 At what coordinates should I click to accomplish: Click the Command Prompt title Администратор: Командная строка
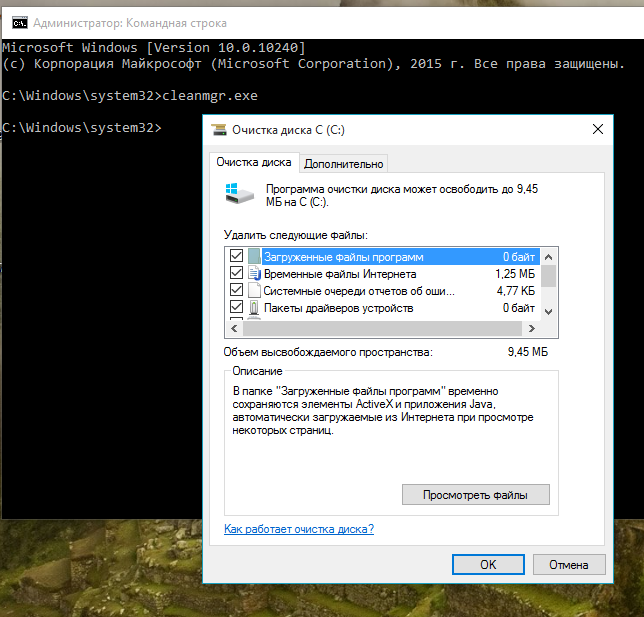coord(130,23)
